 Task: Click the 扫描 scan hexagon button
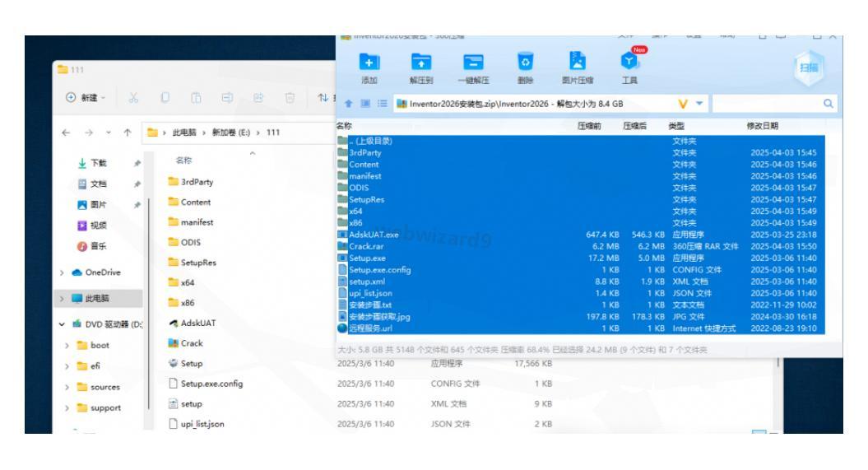[809, 67]
